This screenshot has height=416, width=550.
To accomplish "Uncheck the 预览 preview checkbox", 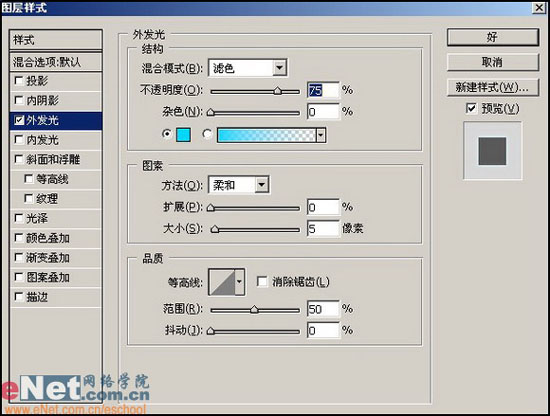I will point(471,108).
